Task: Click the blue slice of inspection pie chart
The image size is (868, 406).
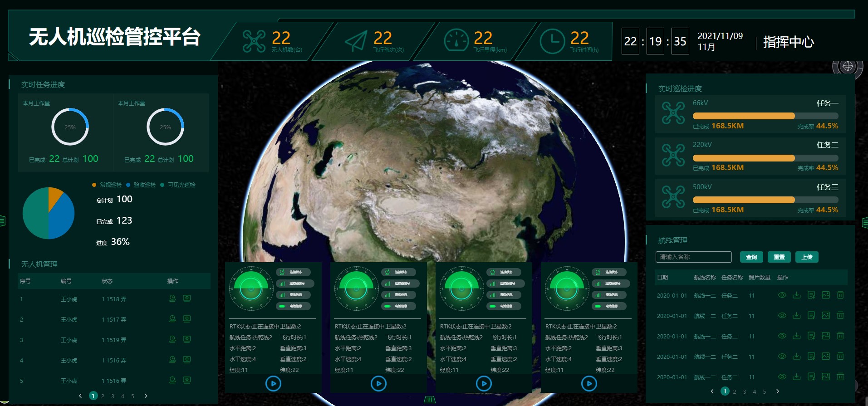Action: pyautogui.click(x=63, y=217)
